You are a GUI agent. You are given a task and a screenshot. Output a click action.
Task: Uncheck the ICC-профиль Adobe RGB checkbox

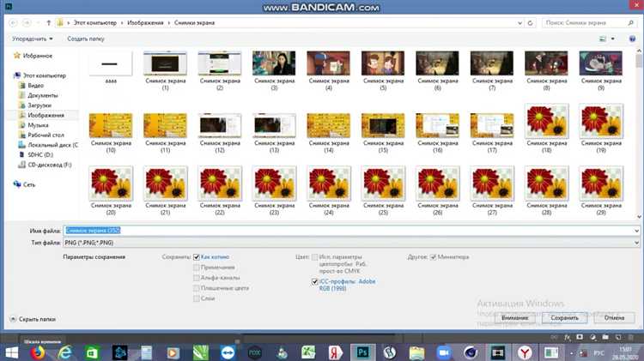tap(314, 281)
